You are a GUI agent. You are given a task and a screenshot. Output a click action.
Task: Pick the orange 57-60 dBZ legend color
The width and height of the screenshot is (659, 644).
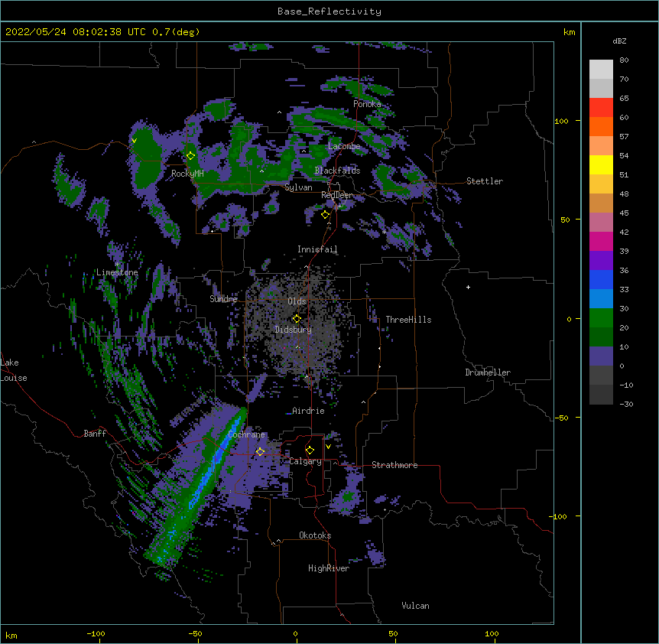coord(601,126)
